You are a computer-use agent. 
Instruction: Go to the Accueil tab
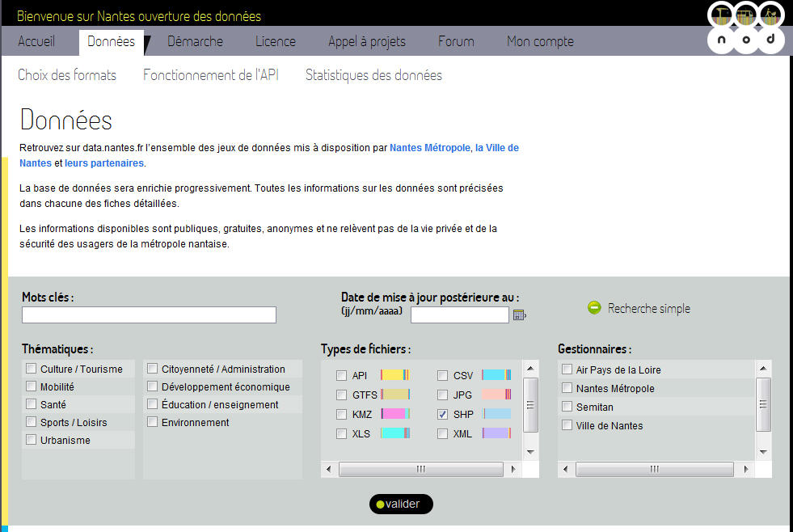click(x=36, y=41)
